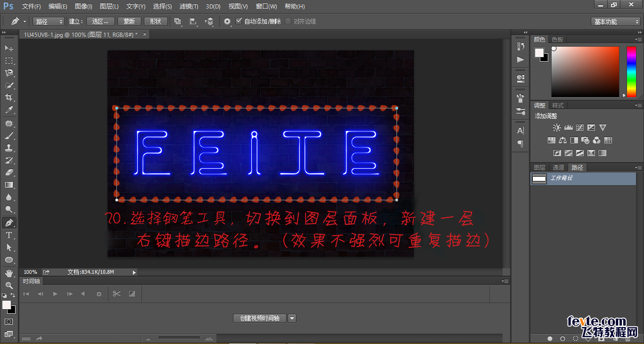
Task: Select the Ellipse shape tool
Action: point(9,260)
